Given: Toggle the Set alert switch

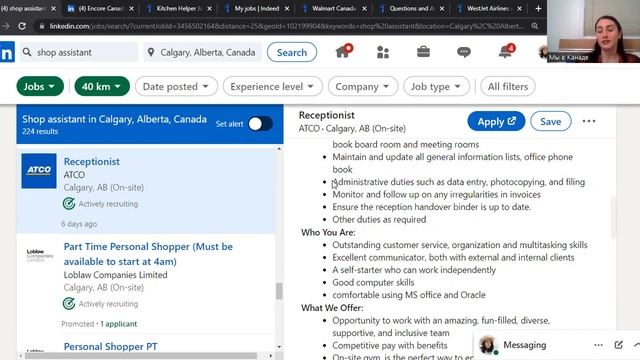Looking at the screenshot, I should coord(260,124).
